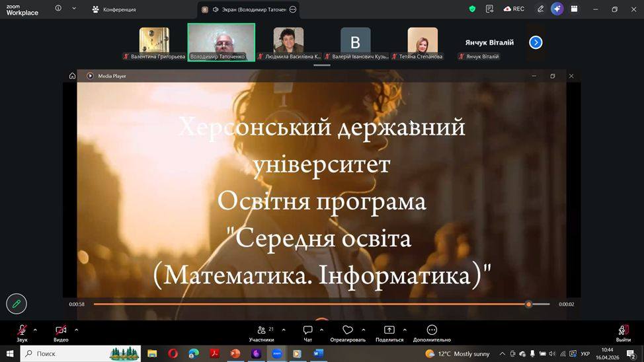The image size is (644, 362).
Task: Click the green security shield icon
Action: (472, 9)
